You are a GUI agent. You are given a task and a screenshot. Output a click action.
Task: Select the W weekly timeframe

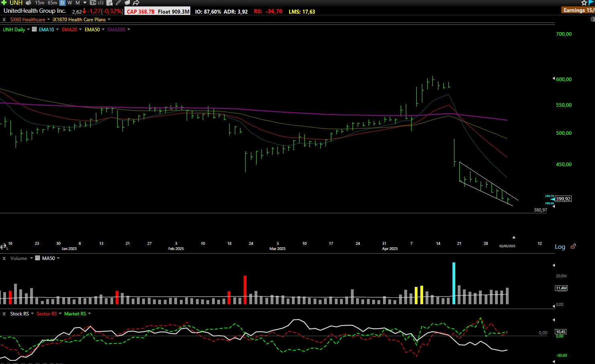[70, 2]
